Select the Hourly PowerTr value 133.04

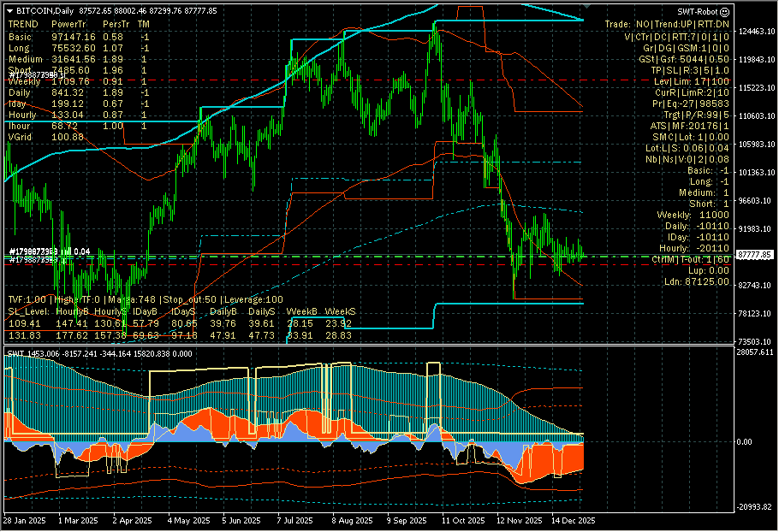(68, 115)
